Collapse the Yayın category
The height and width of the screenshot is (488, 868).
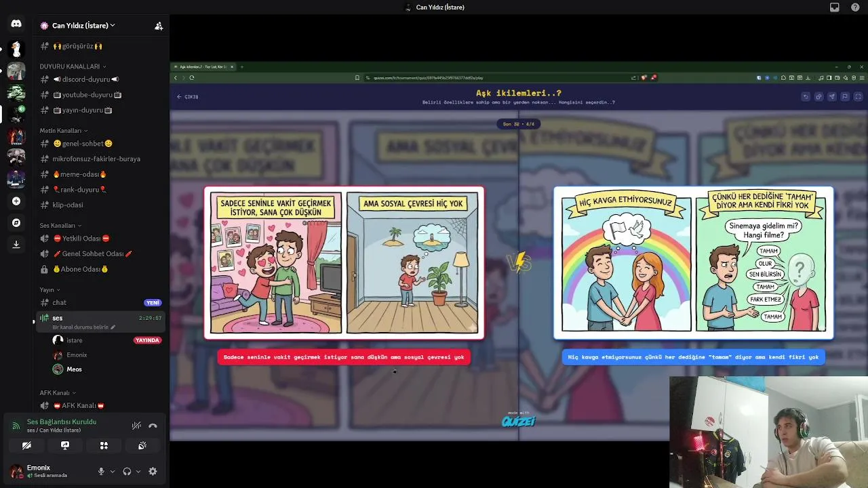(50, 290)
